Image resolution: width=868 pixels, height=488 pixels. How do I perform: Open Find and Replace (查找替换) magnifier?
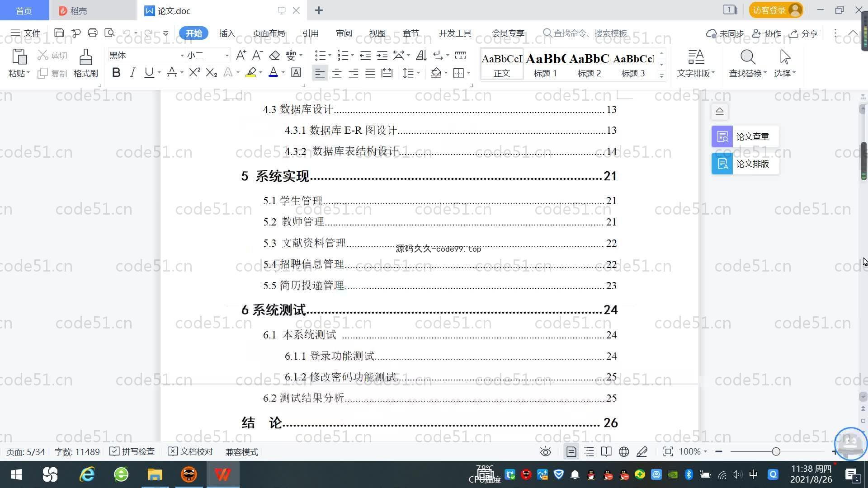pyautogui.click(x=748, y=57)
